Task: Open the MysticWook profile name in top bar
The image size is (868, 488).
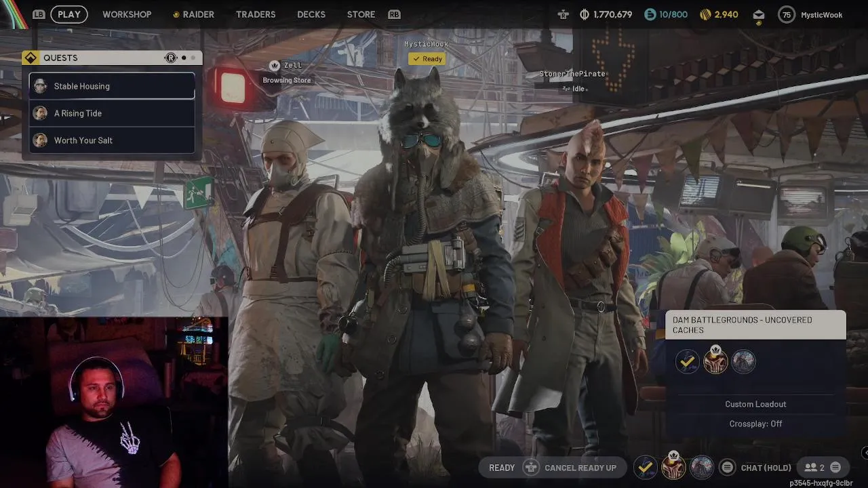Action: [823, 15]
